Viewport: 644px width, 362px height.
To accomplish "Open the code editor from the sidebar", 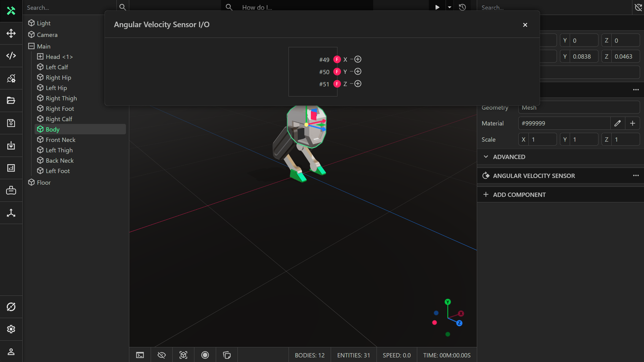I will tap(11, 56).
